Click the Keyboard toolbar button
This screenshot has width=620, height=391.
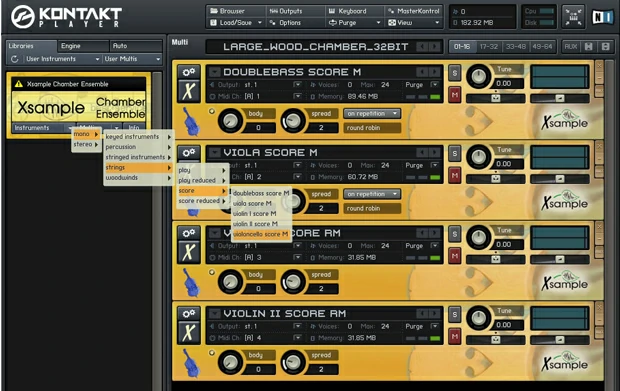point(348,11)
